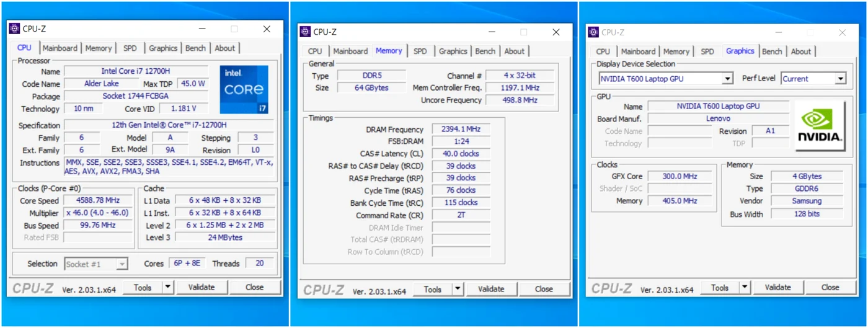This screenshot has width=868, height=328.
Task: Select CPU tab in middle Memory window
Action: [315, 51]
